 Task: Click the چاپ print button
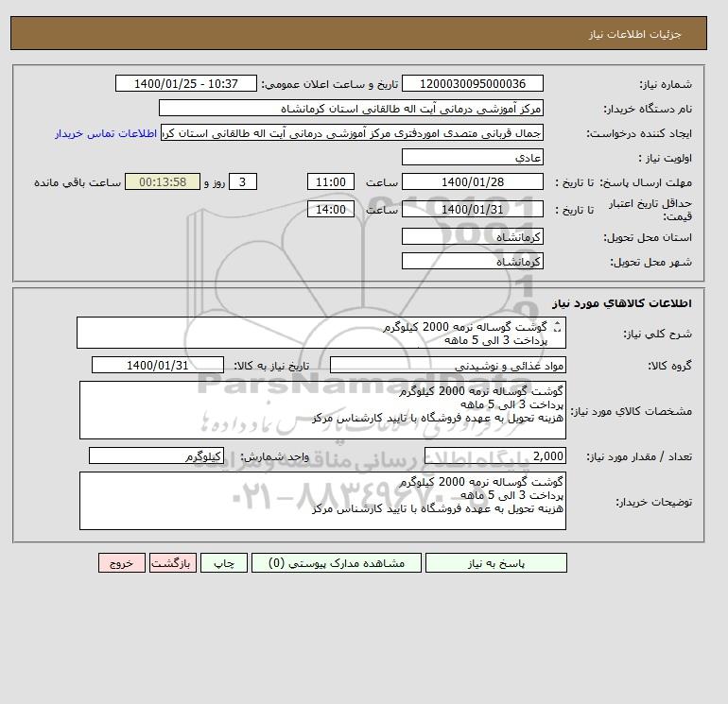pos(224,563)
